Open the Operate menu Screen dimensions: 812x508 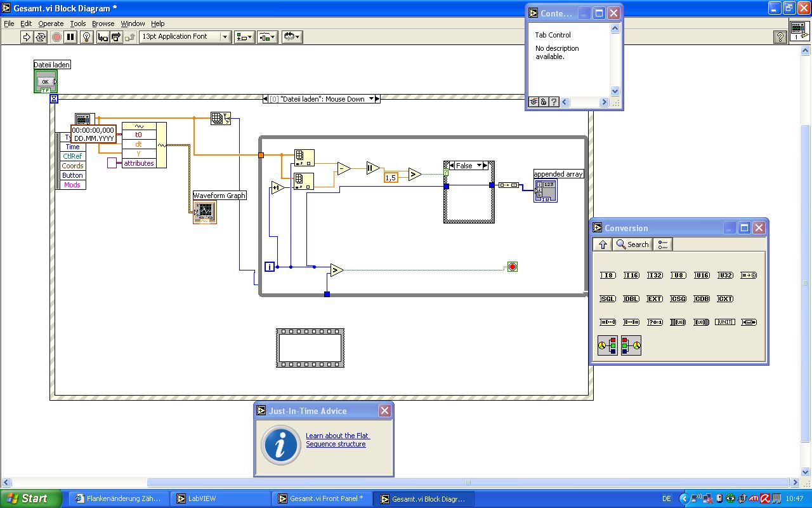[x=51, y=23]
